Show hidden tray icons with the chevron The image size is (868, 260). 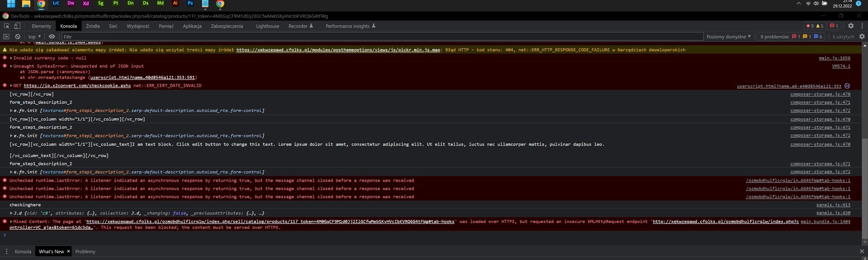coord(798,4)
